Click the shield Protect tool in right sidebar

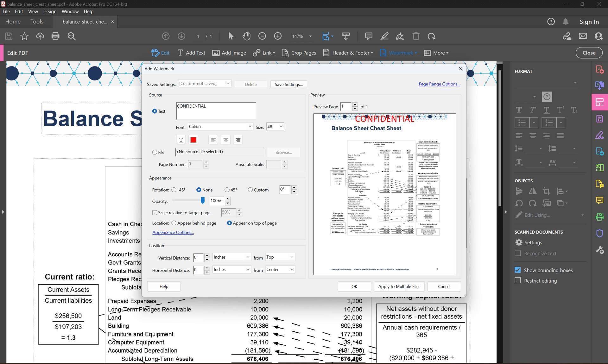599,234
